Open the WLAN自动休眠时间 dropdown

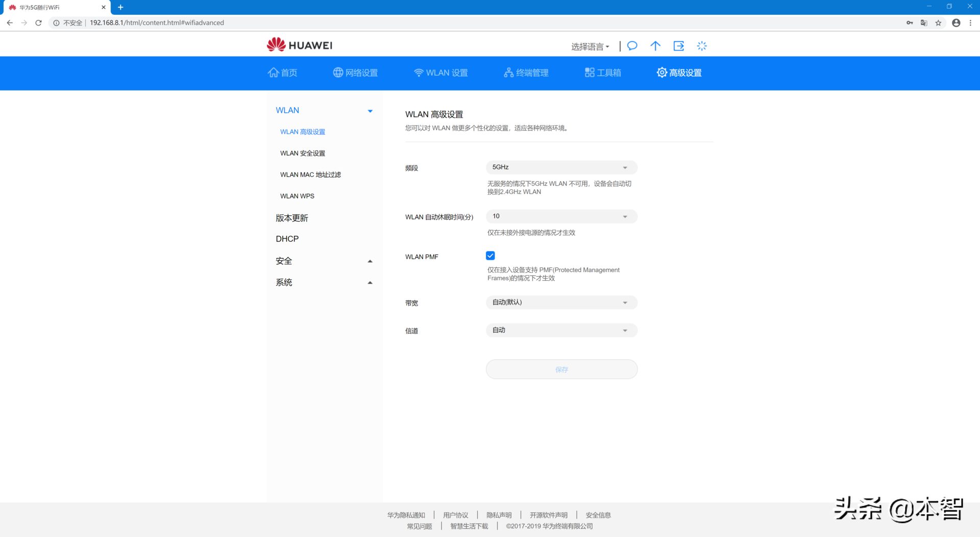(561, 216)
